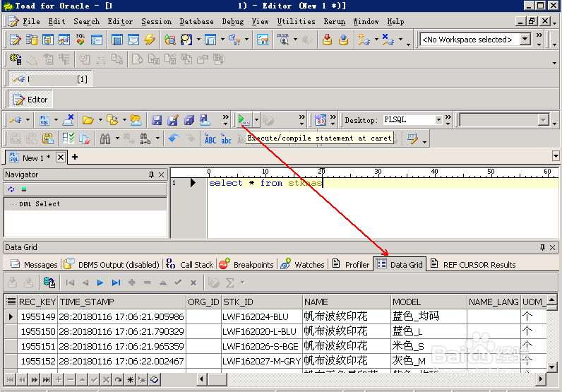Click the bottom navigator Refresh arrow icon

[x=119, y=379]
